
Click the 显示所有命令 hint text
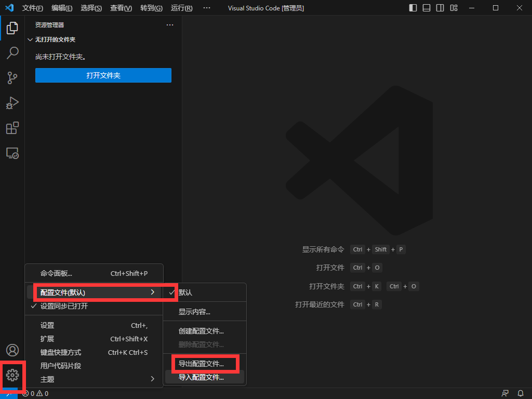323,250
